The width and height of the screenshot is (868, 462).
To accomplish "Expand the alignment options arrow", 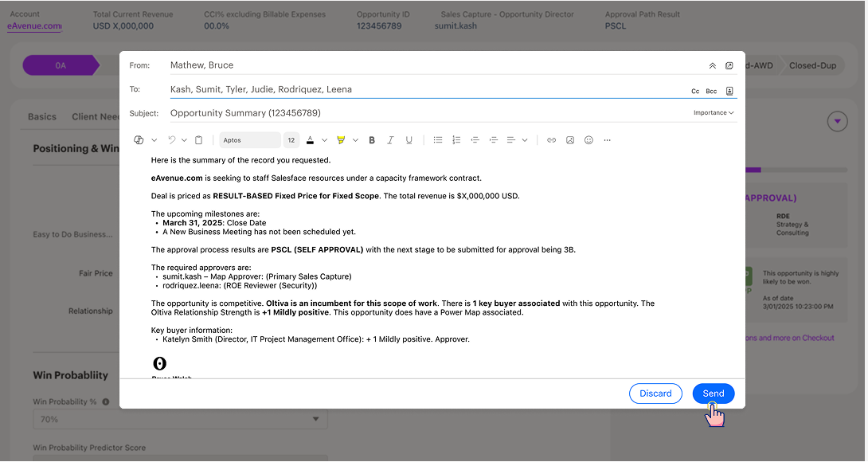I will point(525,140).
